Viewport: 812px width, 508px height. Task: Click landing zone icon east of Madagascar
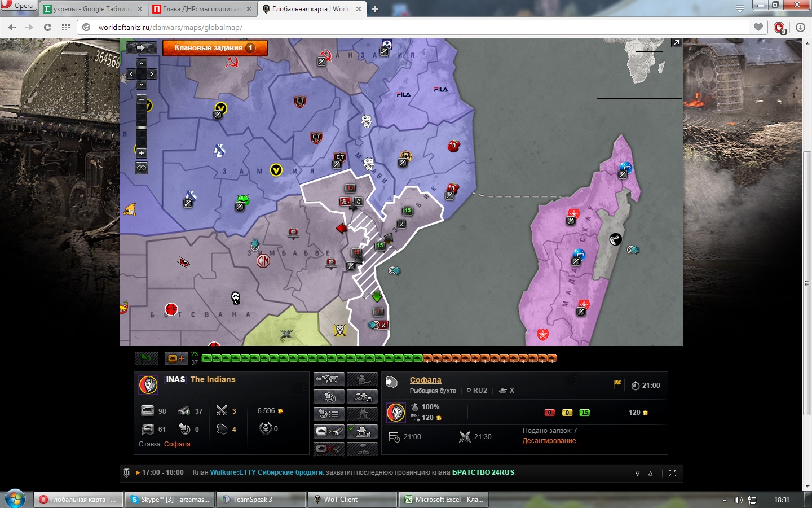coord(633,249)
